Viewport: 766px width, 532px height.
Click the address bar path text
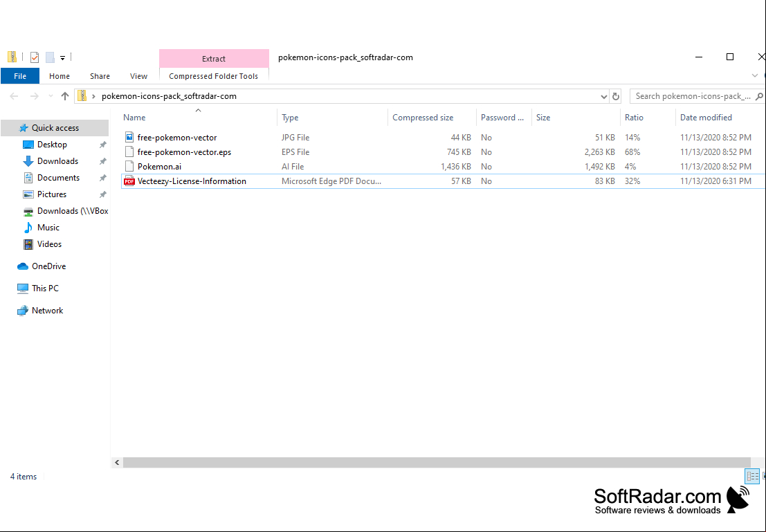(x=169, y=96)
